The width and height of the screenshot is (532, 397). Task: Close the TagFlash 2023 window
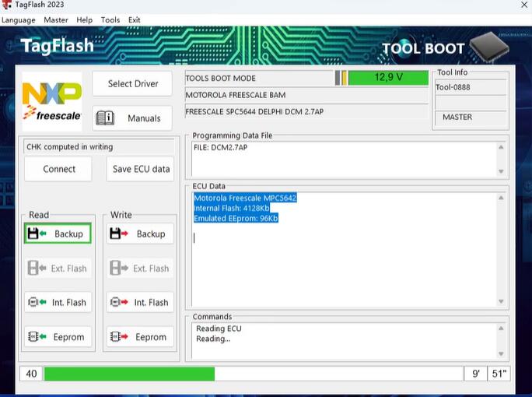524,5
